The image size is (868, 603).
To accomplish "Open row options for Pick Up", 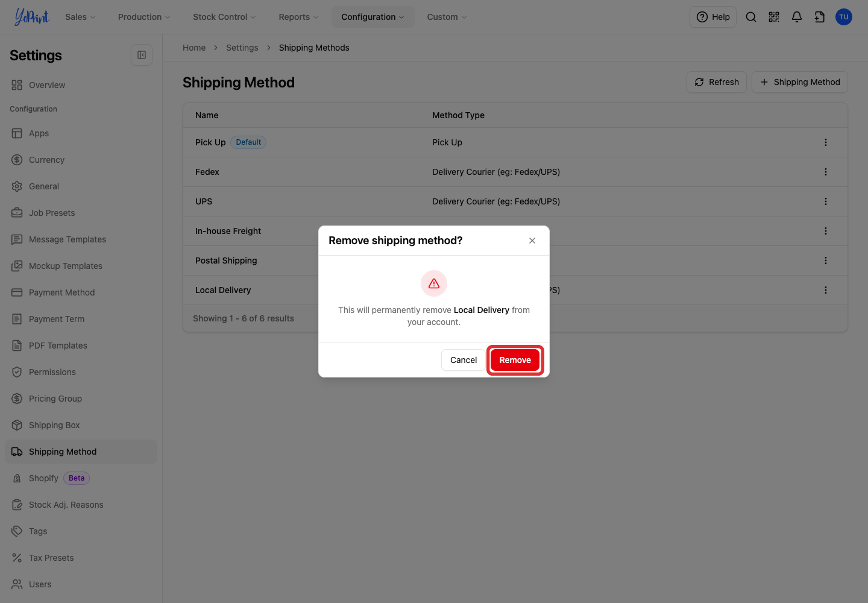I will tap(826, 142).
